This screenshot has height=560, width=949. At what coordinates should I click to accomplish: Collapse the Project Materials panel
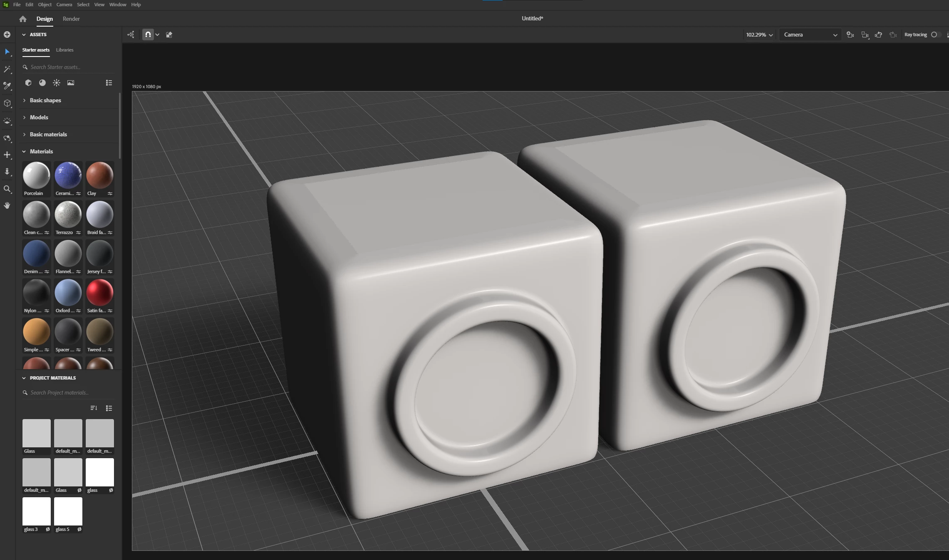(x=24, y=378)
